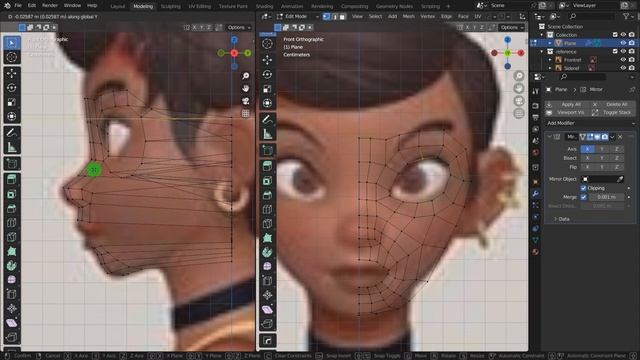This screenshot has width=640, height=360.
Task: Click the eyedropper next to Mirror Object
Action: (x=620, y=179)
